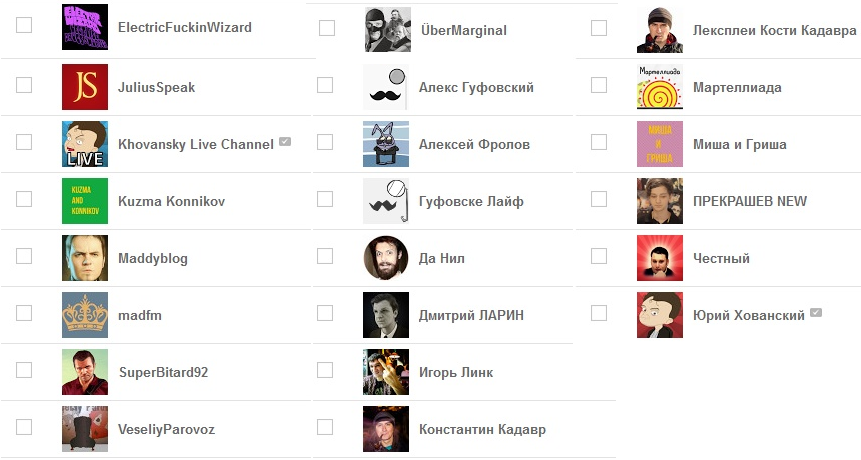861x460 pixels.
Task: Open the ElectricFuckinWizard purple avatar
Action: tap(85, 27)
